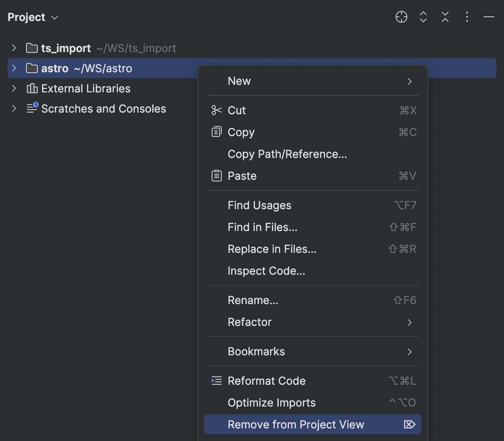Click the Select Opened File crosshair icon
This screenshot has width=504, height=441.
402,17
